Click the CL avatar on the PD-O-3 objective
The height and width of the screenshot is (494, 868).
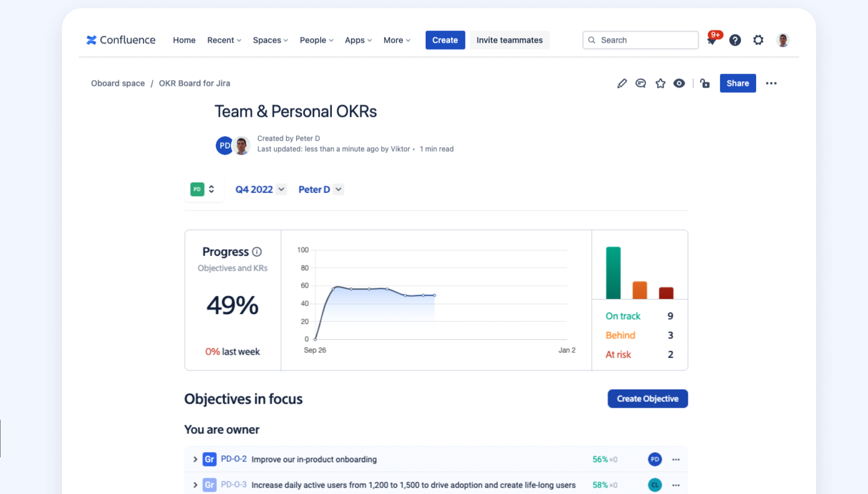tap(655, 485)
